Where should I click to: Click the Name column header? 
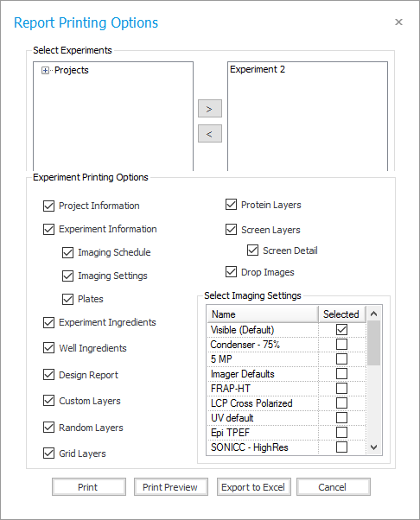263,314
